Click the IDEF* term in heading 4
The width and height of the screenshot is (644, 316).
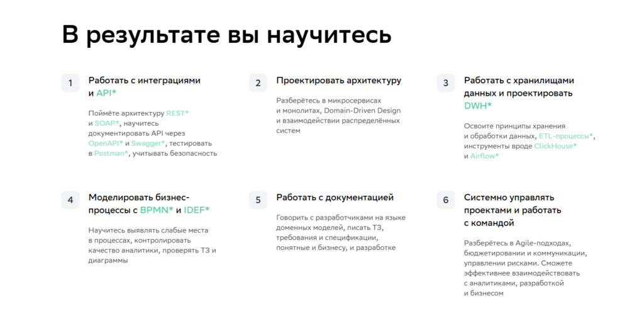196,210
